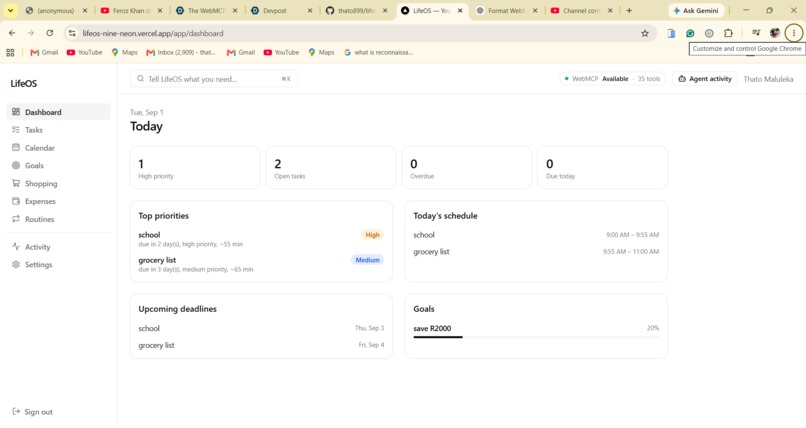Click the orange circular extension icon
Screen dimensions: 806x428
[709, 33]
